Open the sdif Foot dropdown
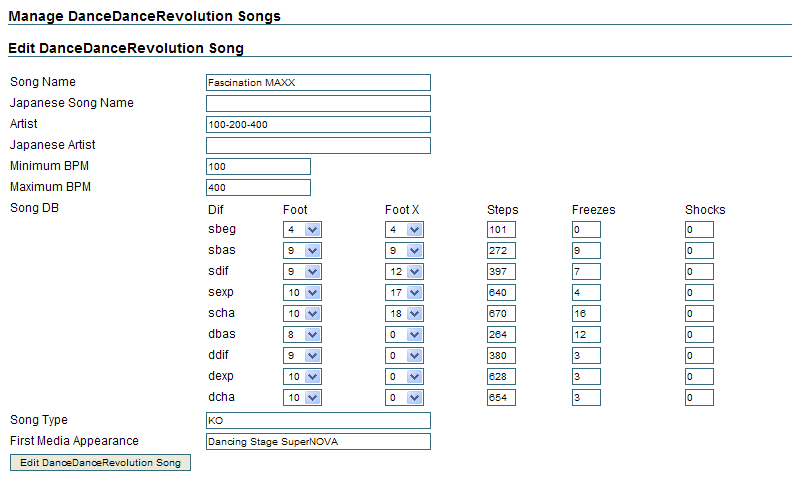Screen dimensions: 800x479 click(x=302, y=271)
